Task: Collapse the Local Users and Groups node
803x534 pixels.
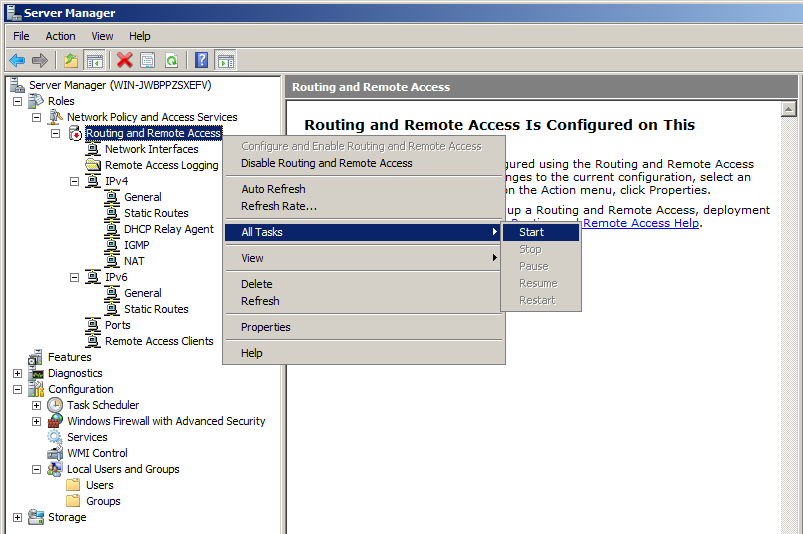Action: coord(36,469)
